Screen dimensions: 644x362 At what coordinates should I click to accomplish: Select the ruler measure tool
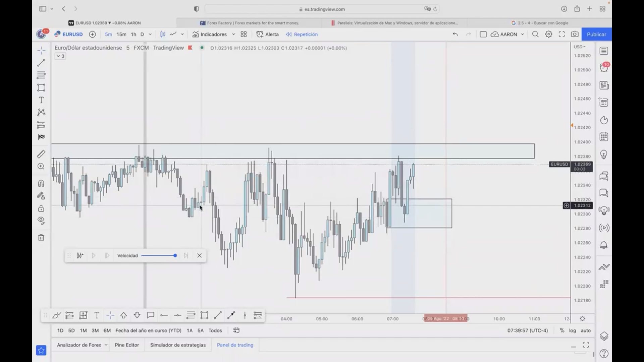(x=41, y=154)
